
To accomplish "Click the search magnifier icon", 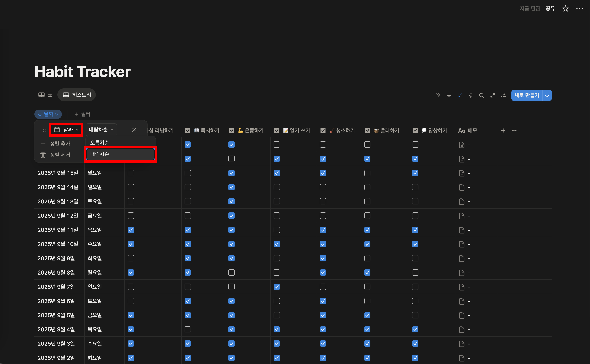I will click(482, 95).
